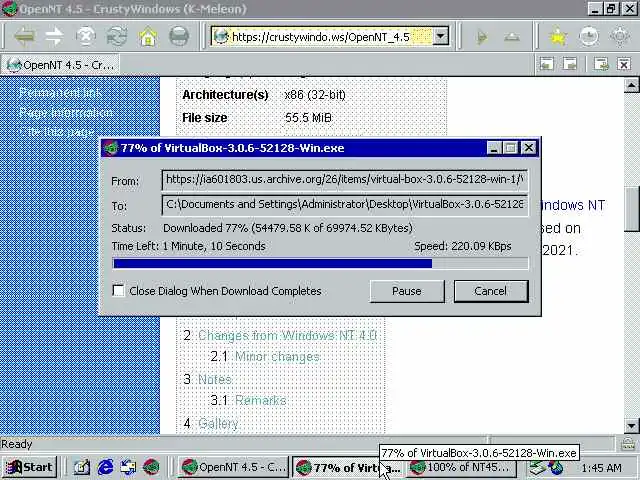This screenshot has width=640, height=480.
Task: Close current tab icon
Action: point(624,64)
